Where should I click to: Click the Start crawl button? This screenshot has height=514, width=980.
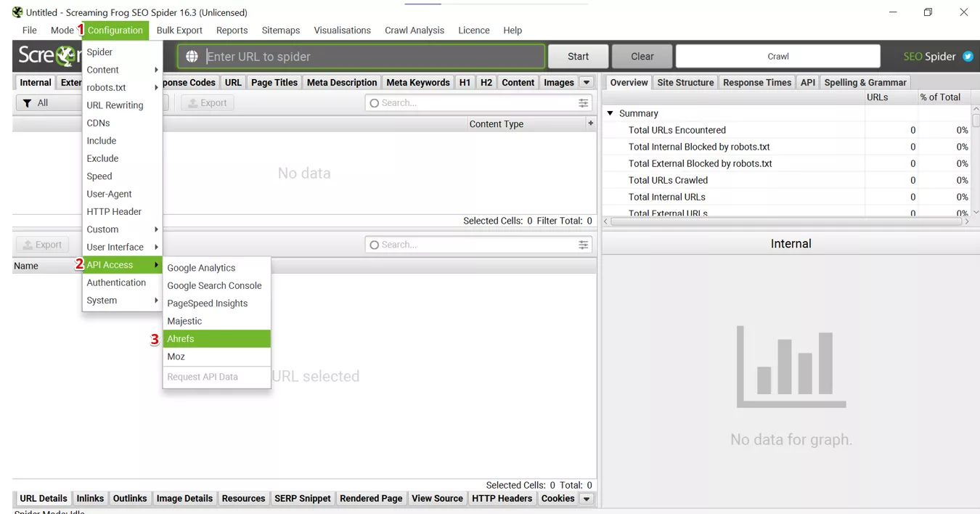pos(578,57)
